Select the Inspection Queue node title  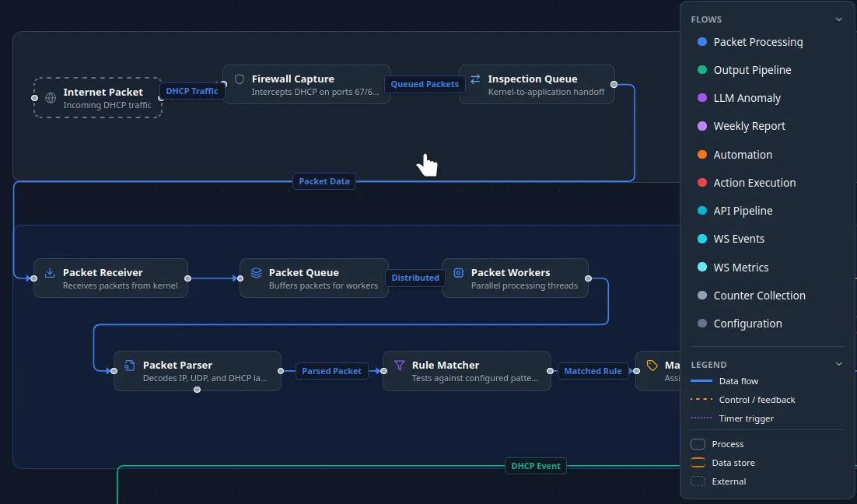point(533,79)
